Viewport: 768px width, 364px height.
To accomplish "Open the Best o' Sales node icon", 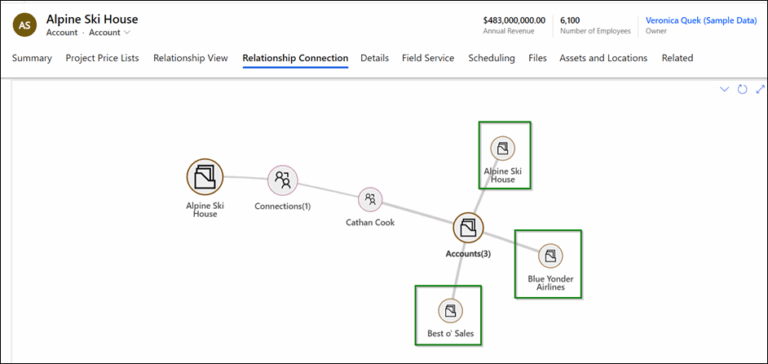I will pos(451,310).
